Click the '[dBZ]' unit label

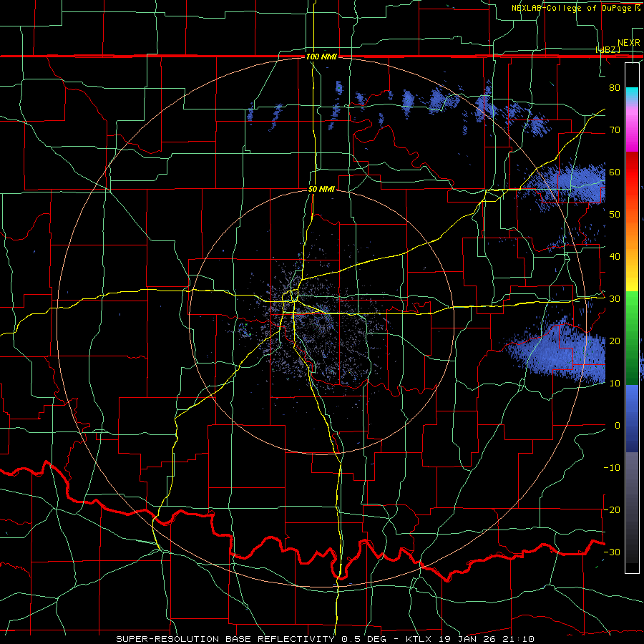pyautogui.click(x=608, y=49)
